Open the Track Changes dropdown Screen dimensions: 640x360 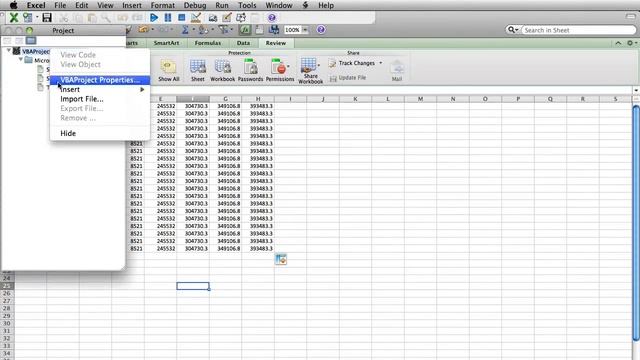coord(381,63)
